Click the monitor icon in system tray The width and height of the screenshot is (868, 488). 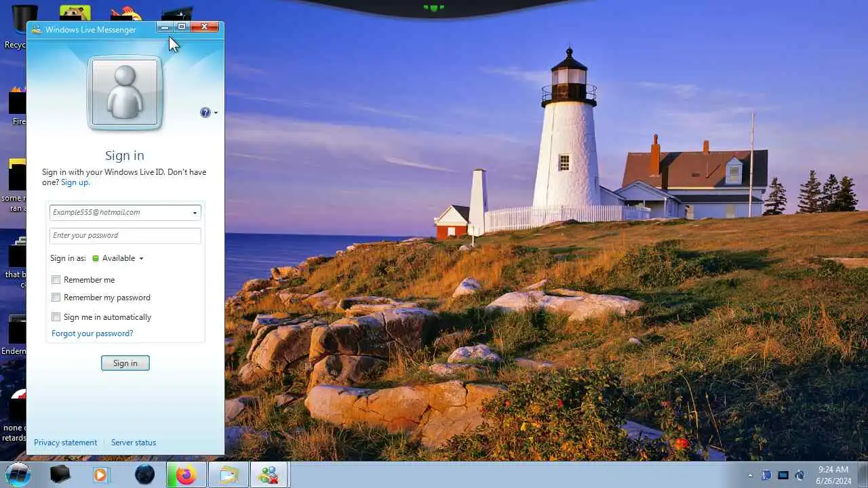pyautogui.click(x=783, y=475)
